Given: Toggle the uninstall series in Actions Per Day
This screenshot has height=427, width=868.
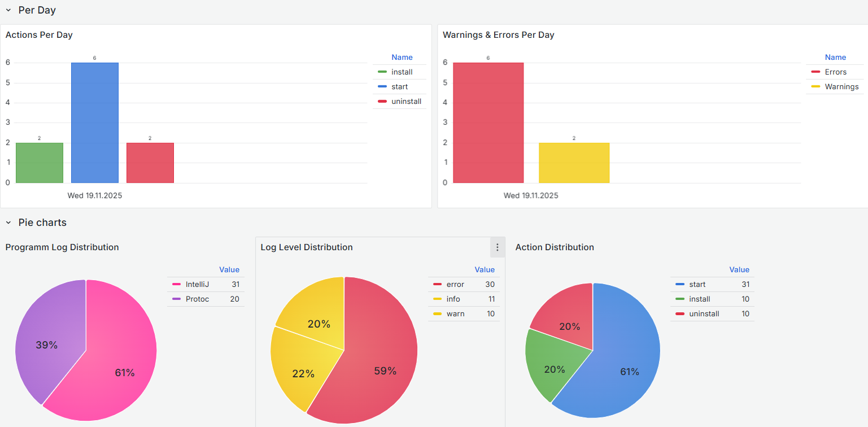Looking at the screenshot, I should point(407,101).
